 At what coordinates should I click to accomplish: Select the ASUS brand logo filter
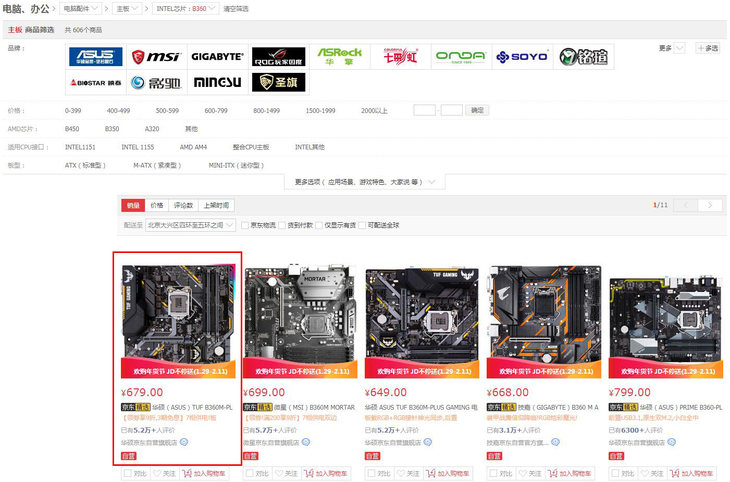point(95,57)
